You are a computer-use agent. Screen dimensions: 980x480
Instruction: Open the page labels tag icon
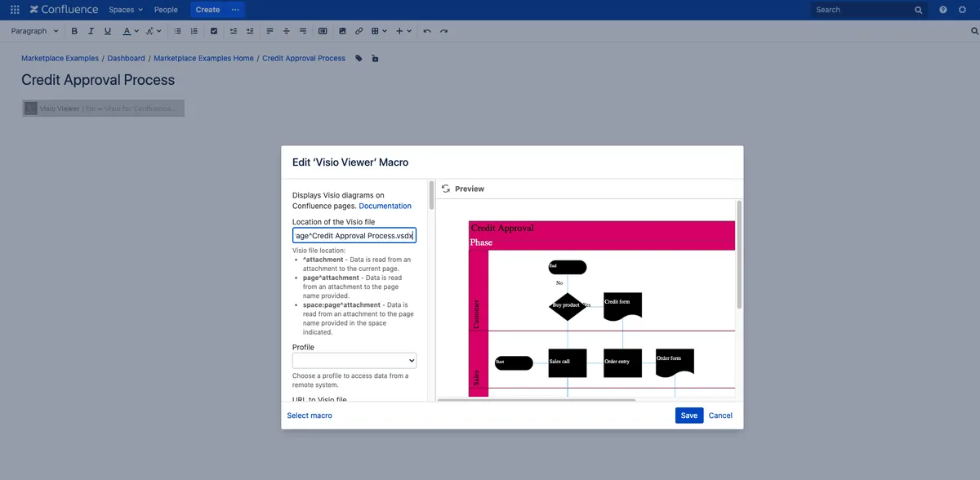[359, 59]
